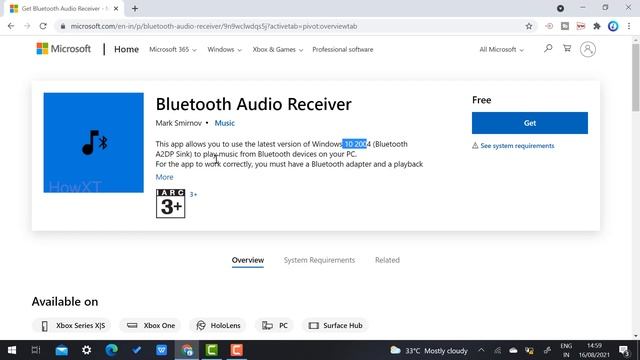The image size is (640, 360).
Task: Close the Get Bluetooth Audio Receiver tab
Action: [x=116, y=8]
